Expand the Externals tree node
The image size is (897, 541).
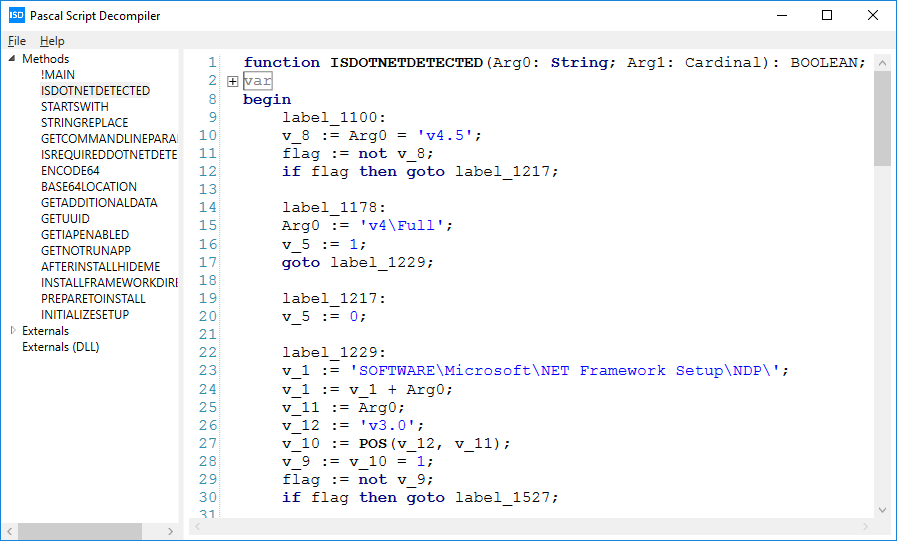(13, 331)
